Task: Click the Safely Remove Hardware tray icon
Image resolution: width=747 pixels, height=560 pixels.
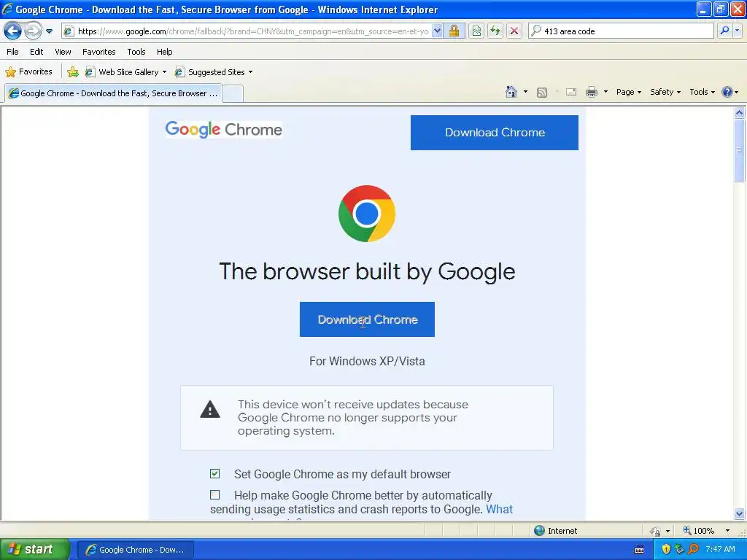Action: [x=679, y=549]
